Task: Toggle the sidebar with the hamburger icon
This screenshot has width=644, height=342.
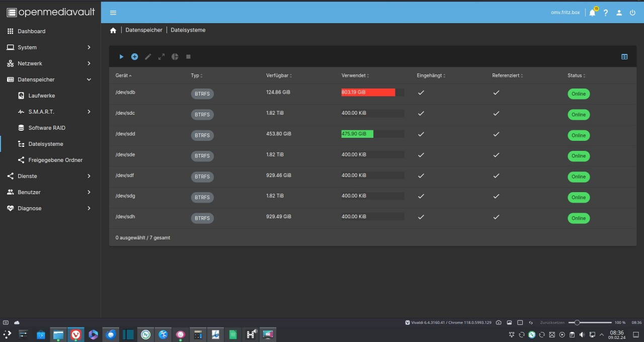Action: [113, 13]
